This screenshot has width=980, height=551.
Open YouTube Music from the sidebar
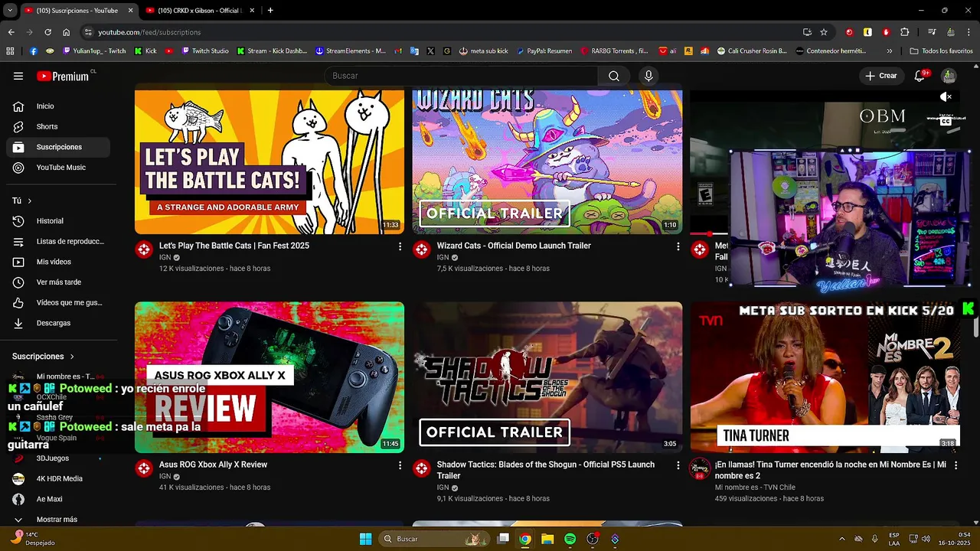pyautogui.click(x=58, y=168)
